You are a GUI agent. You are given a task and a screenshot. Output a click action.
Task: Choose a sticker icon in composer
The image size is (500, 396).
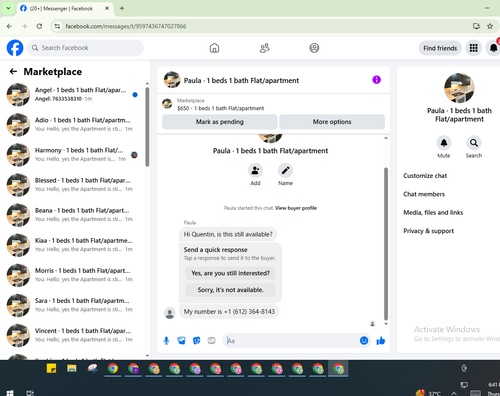click(197, 341)
